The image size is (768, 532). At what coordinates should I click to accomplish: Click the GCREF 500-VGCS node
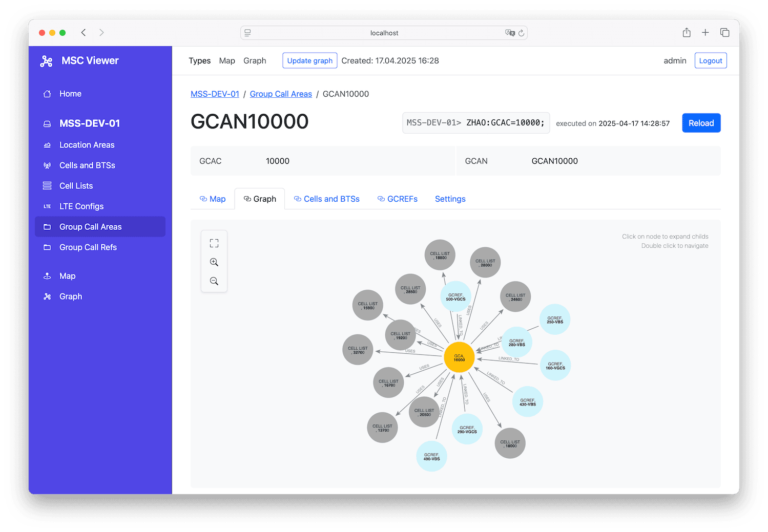coord(455,296)
